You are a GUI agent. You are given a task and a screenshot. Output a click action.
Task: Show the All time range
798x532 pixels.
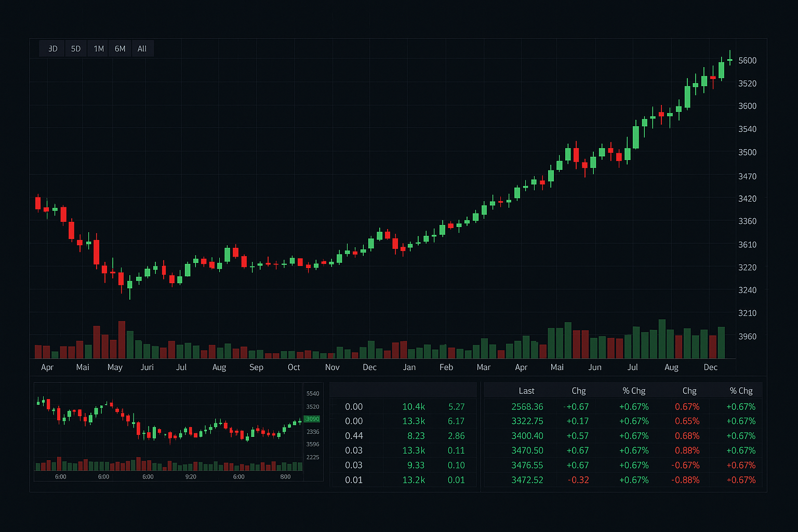click(x=142, y=49)
